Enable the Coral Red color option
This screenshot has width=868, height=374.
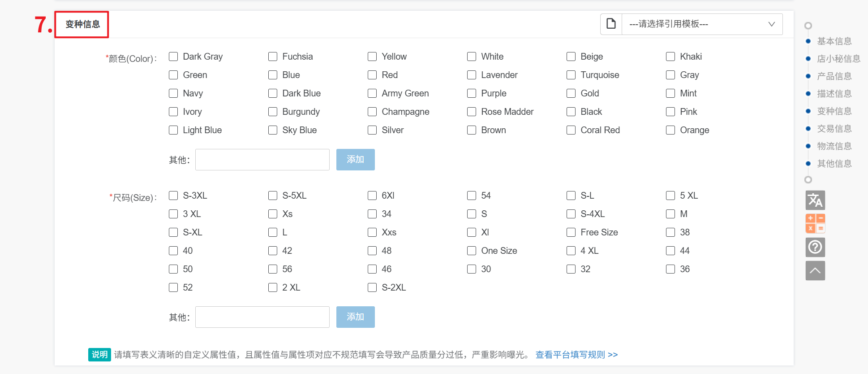(x=571, y=130)
